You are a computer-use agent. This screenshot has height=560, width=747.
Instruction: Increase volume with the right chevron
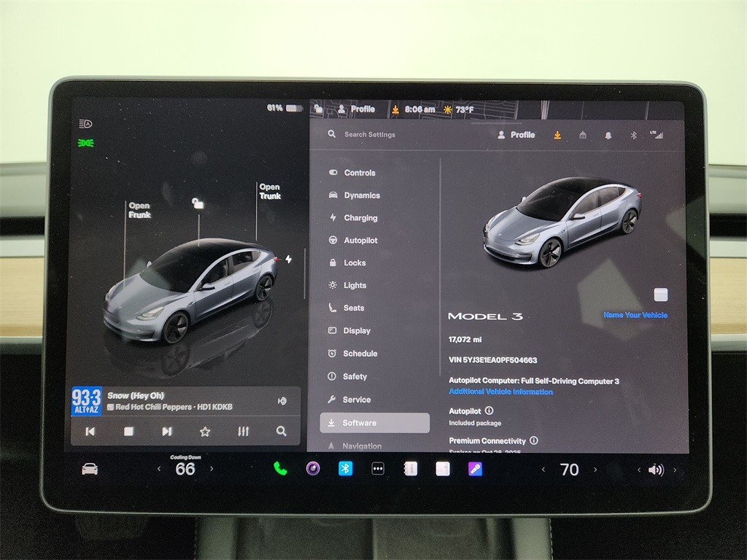(675, 470)
